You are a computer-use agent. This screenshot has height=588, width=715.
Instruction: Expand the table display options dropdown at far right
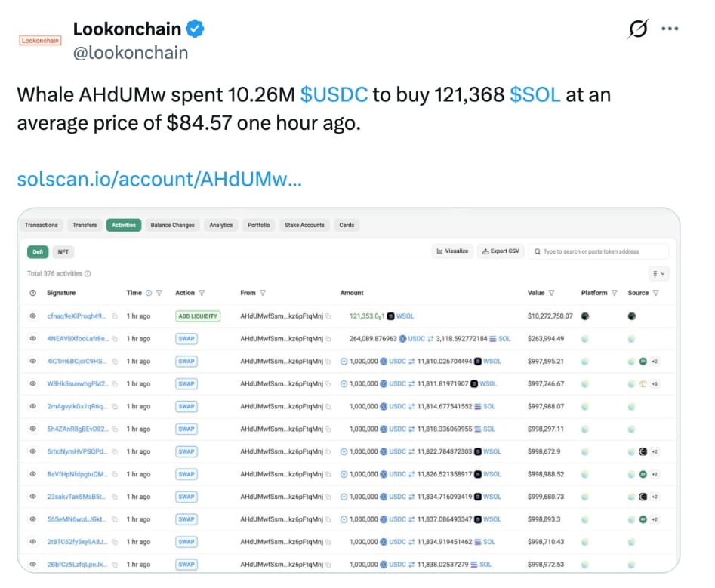657,273
